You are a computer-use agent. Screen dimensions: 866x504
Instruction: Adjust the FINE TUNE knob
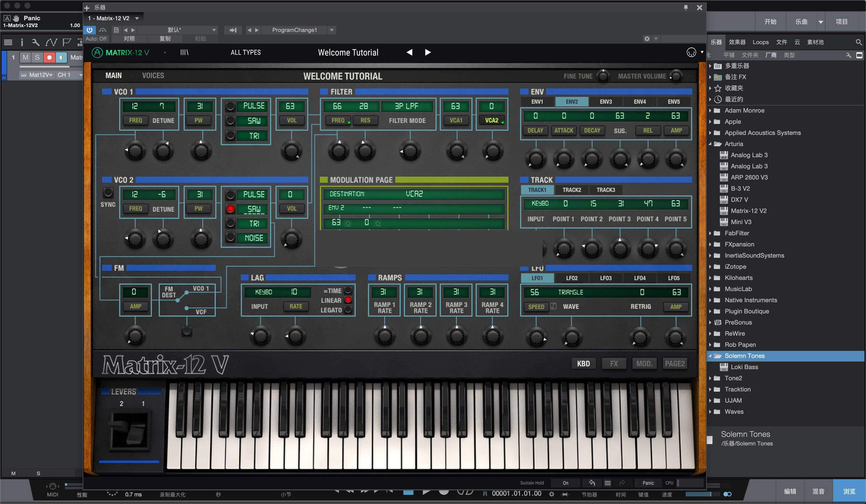click(x=603, y=76)
